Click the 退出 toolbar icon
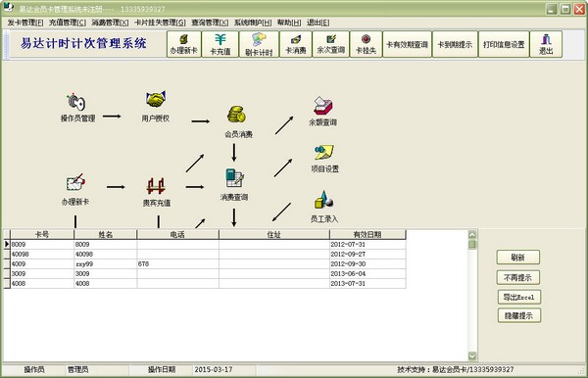The height and width of the screenshot is (378, 588). pyautogui.click(x=546, y=44)
